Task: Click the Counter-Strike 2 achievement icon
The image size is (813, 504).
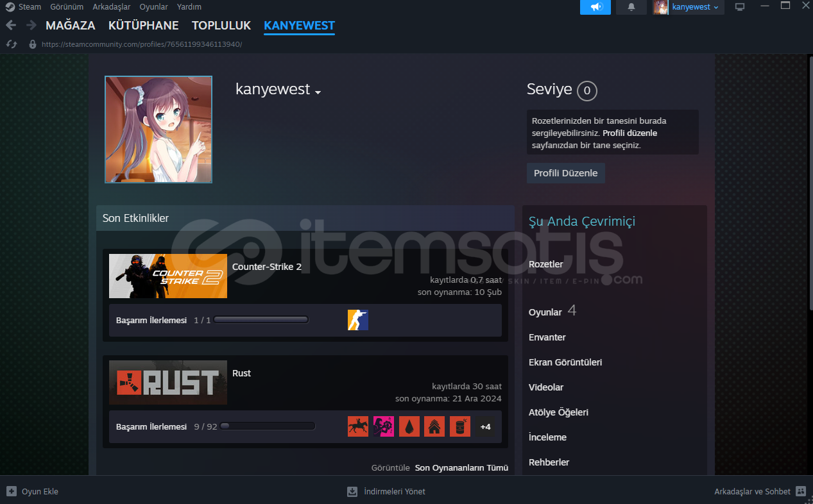Action: pos(358,320)
